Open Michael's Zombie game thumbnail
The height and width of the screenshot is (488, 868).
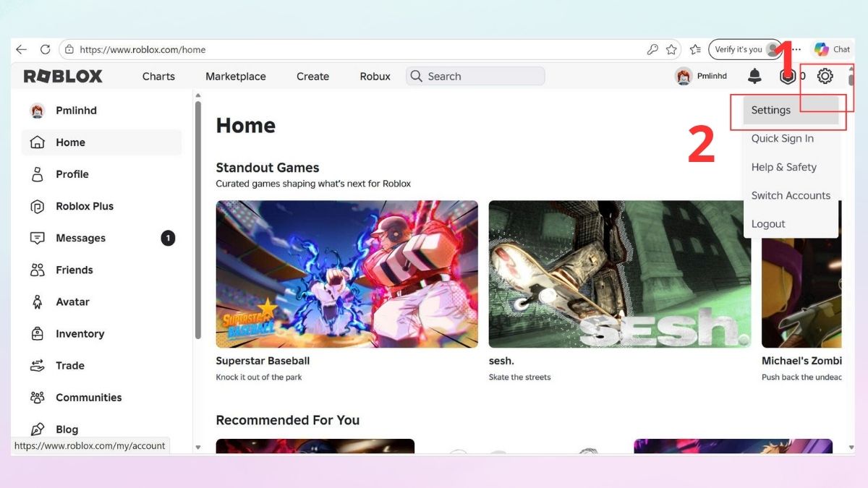pos(801,274)
